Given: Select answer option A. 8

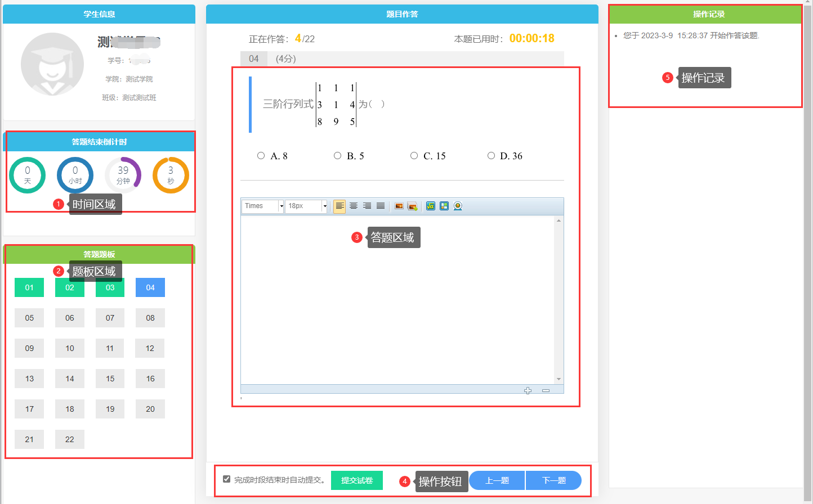Looking at the screenshot, I should coord(261,156).
